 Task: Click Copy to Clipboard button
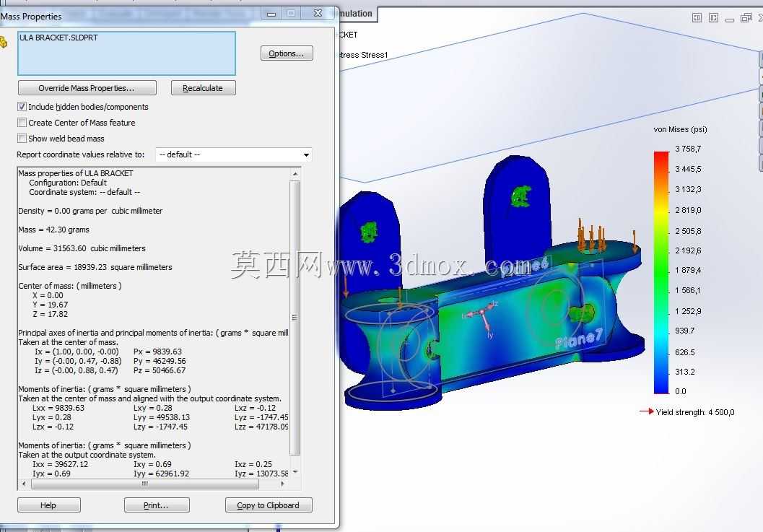tap(269, 505)
